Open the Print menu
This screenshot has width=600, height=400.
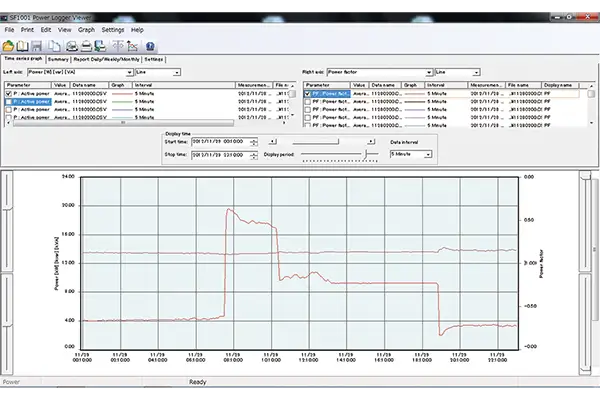coord(27,29)
